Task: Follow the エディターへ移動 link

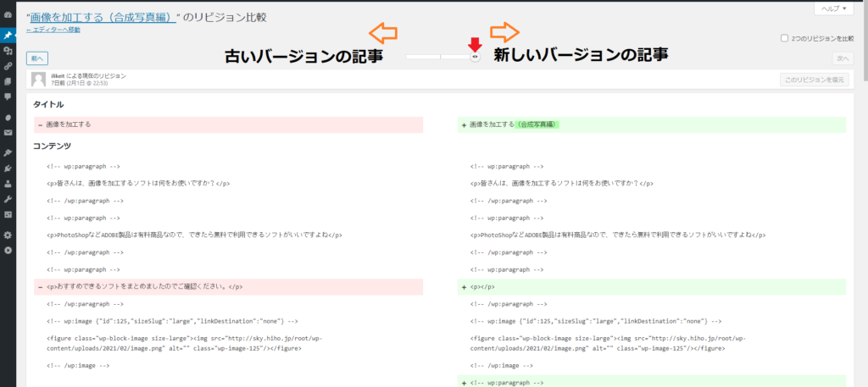Action: (55, 30)
